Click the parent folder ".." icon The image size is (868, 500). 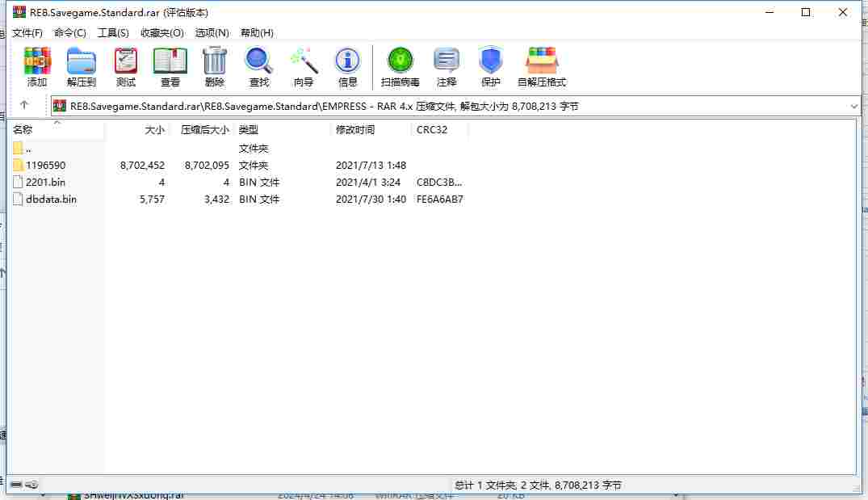(x=18, y=149)
